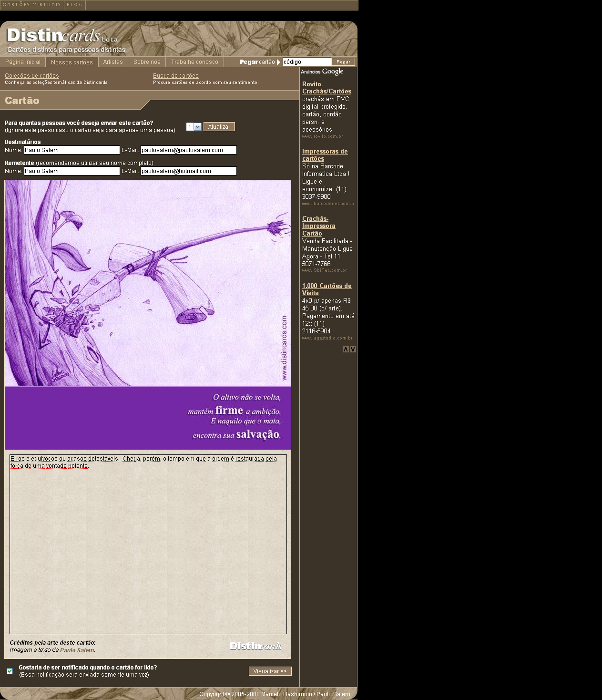Click the purple axe card illustration
Viewport: 602px width, 700px height.
pyautogui.click(x=148, y=283)
